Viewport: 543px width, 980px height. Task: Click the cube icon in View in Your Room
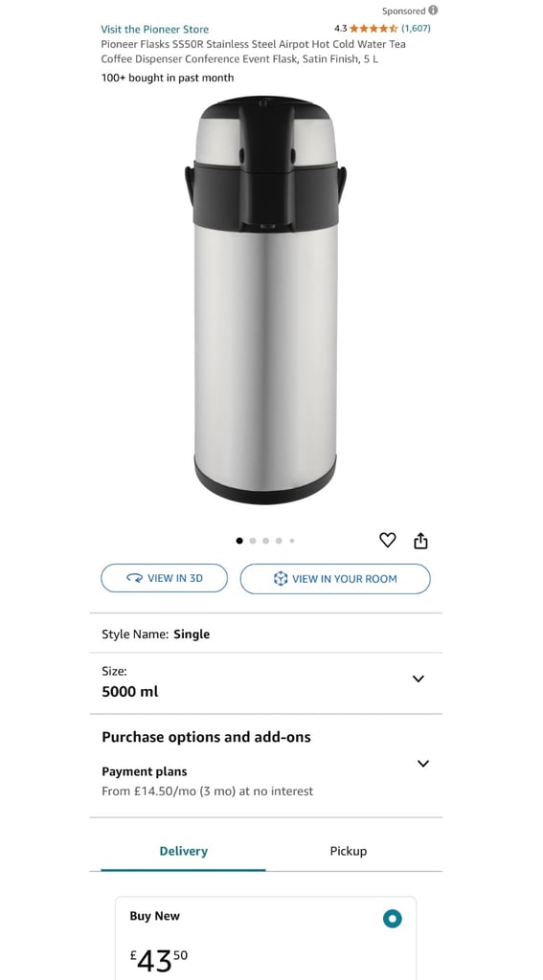click(x=281, y=578)
